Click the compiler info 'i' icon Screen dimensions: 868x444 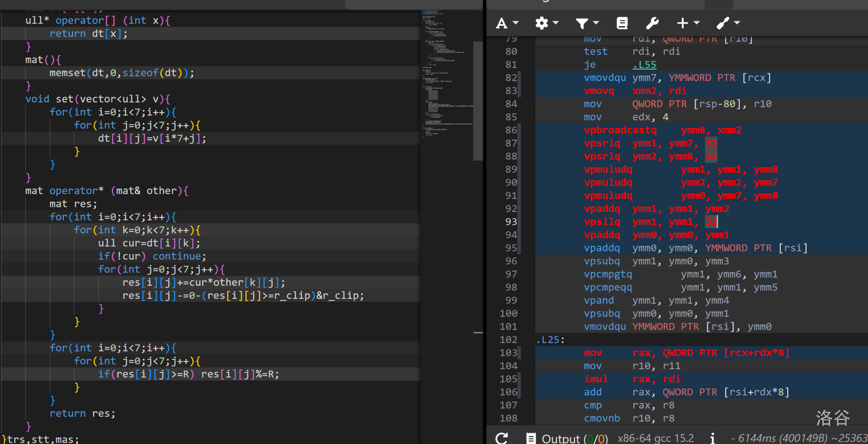coord(712,438)
